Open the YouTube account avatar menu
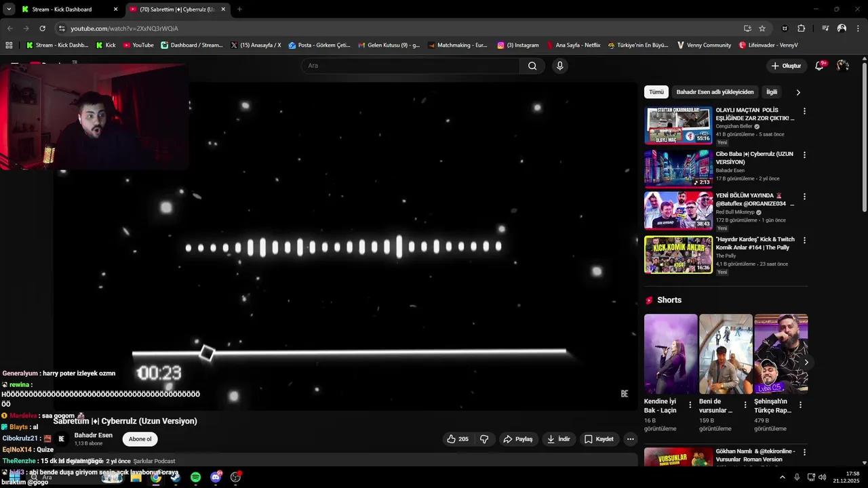The height and width of the screenshot is (488, 868). 842,66
